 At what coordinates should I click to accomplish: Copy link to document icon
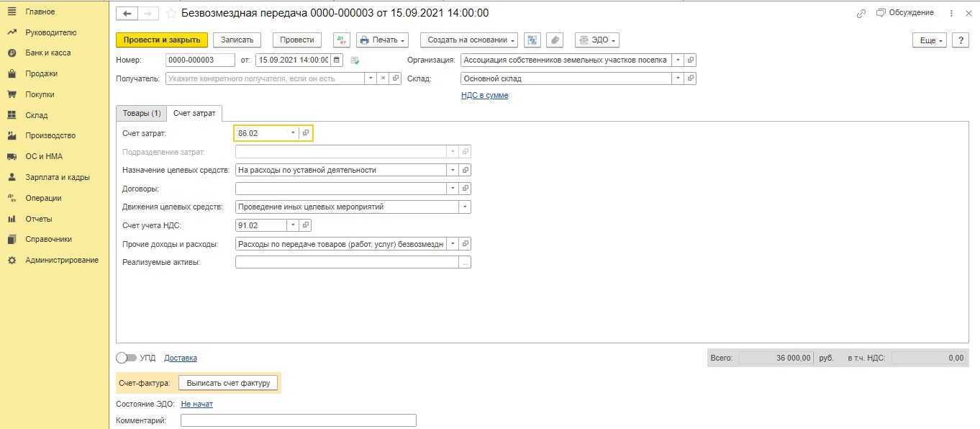(861, 13)
